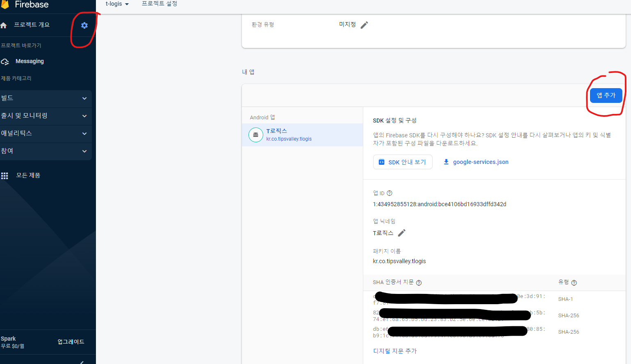This screenshot has width=631, height=364.
Task: Click 디지털 지문 추가 link
Action: coord(395,351)
